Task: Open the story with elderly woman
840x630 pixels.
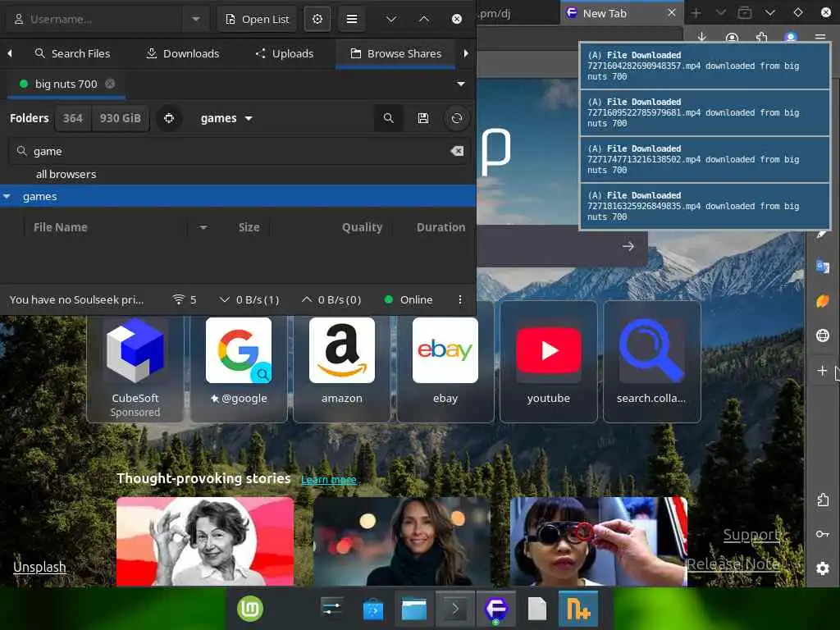Action: [205, 541]
